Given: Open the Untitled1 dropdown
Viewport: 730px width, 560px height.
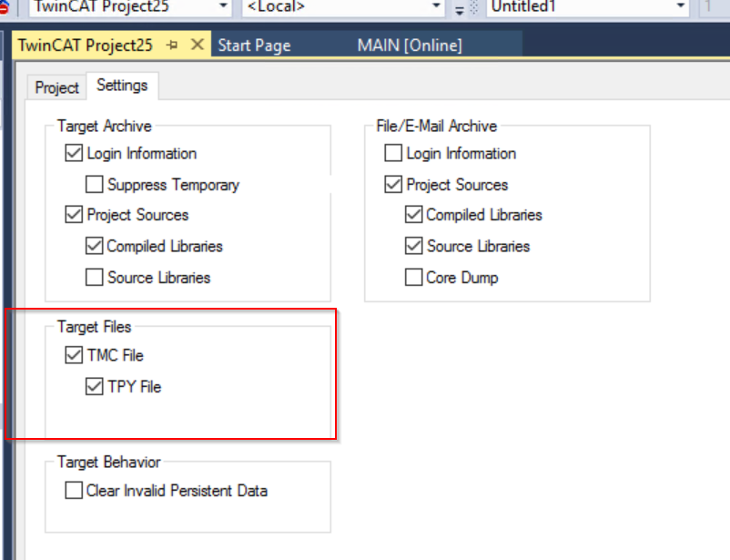Looking at the screenshot, I should (680, 6).
